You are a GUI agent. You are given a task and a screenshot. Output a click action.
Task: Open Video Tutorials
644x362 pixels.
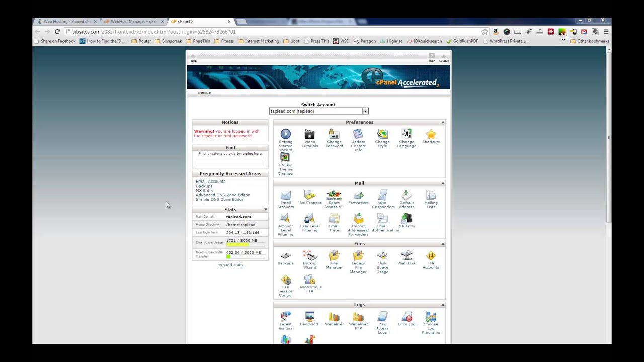[309, 134]
